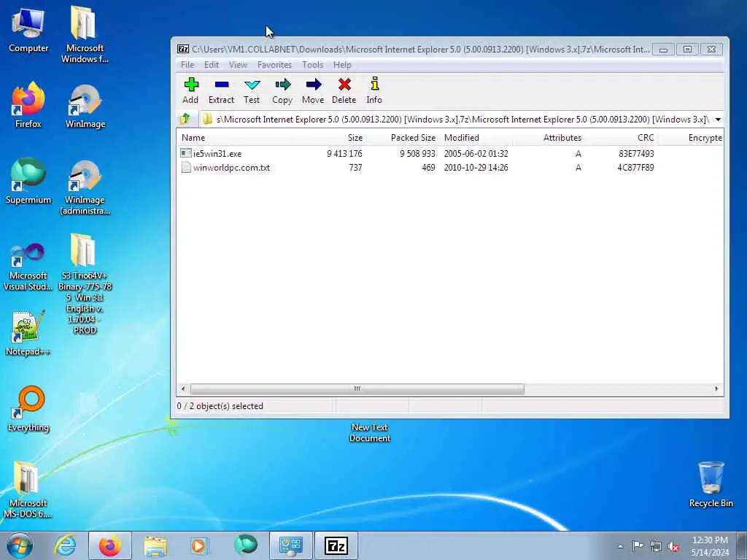Viewport: 747px width, 560px height.
Task: Sort by the CRC column header
Action: point(622,138)
